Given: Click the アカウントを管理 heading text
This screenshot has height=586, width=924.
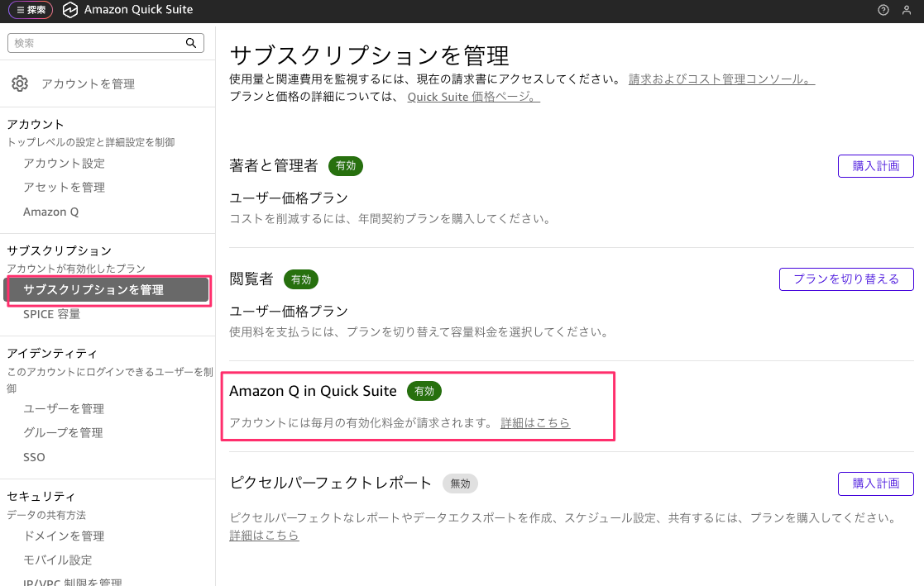Looking at the screenshot, I should (x=89, y=84).
